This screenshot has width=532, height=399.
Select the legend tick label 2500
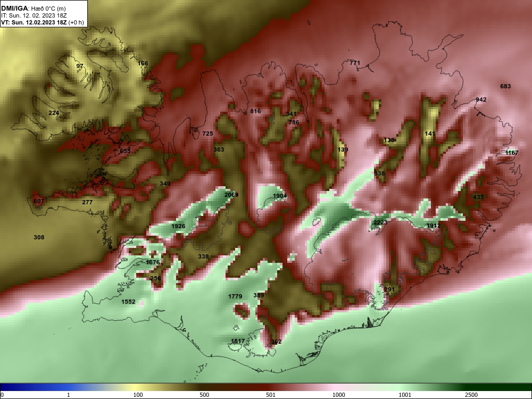tap(471, 395)
